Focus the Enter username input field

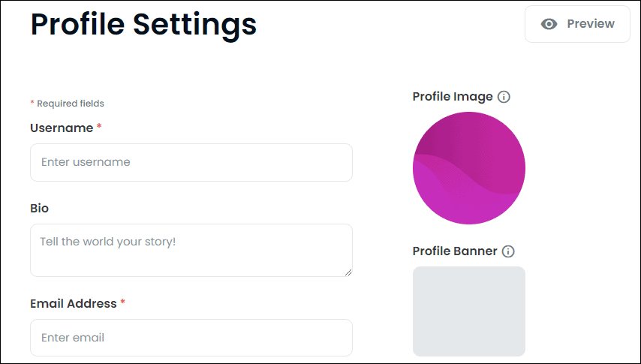[191, 162]
